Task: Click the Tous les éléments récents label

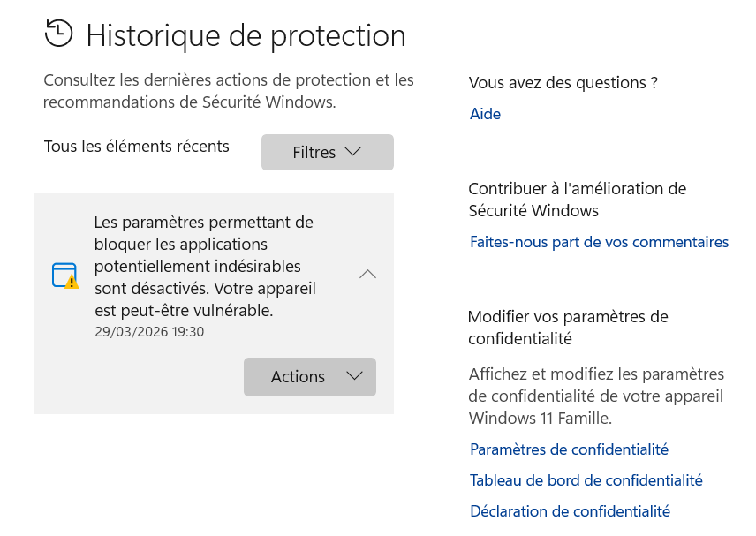Action: [x=136, y=147]
